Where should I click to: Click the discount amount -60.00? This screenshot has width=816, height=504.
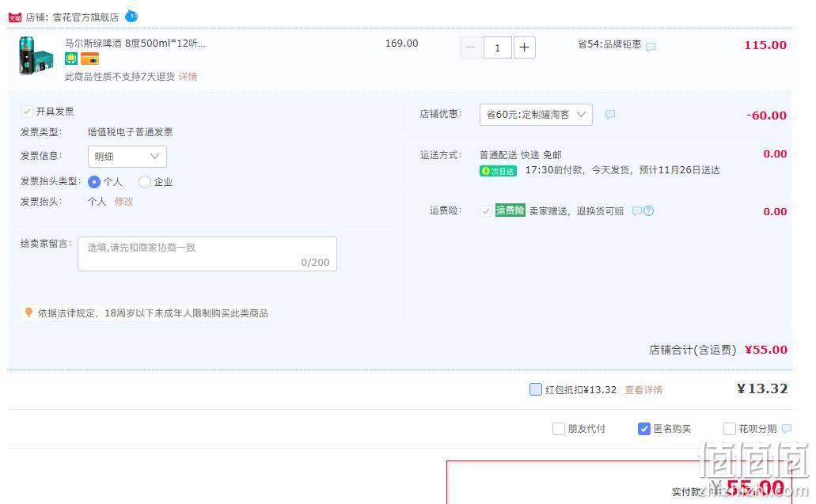[x=767, y=115]
